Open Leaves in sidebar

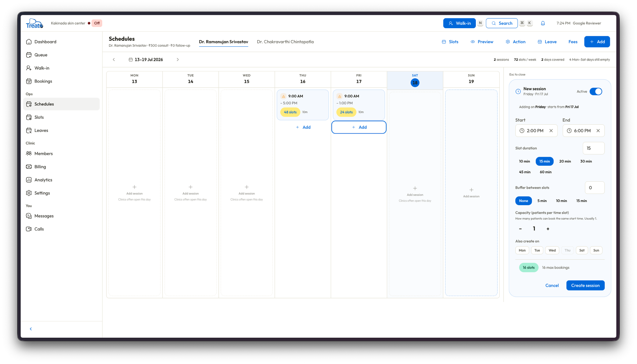tap(61, 130)
